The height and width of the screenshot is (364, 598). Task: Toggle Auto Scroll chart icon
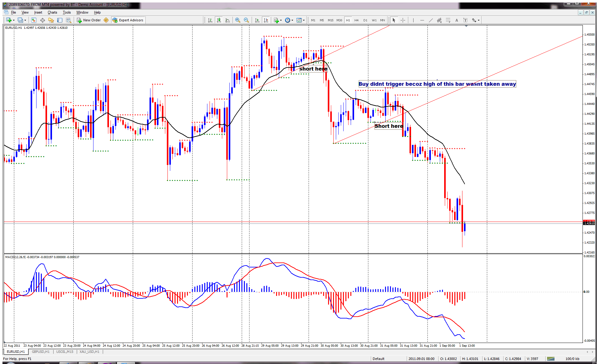point(257,20)
